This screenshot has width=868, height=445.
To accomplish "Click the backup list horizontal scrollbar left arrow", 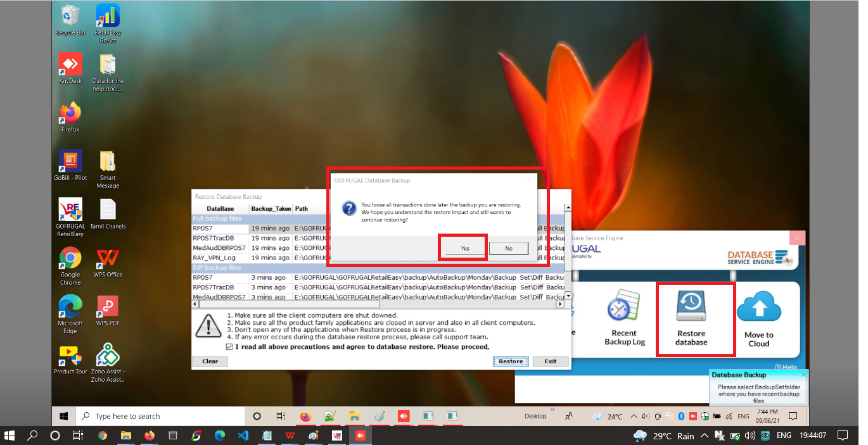I will click(x=196, y=304).
